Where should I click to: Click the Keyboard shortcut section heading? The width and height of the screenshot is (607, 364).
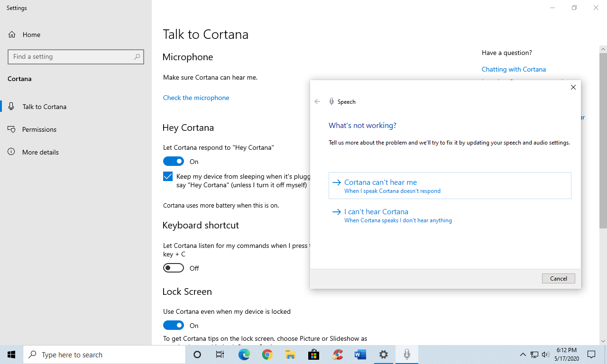(x=201, y=225)
